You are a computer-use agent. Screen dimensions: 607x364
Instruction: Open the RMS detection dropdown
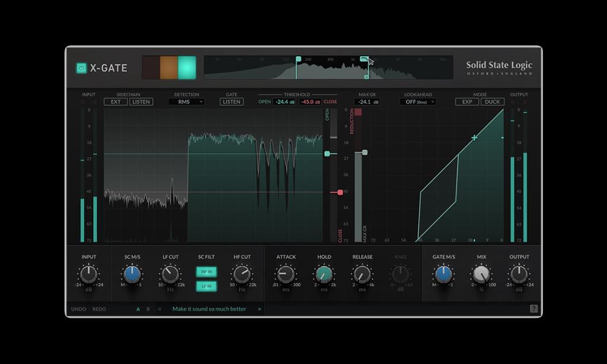click(186, 102)
